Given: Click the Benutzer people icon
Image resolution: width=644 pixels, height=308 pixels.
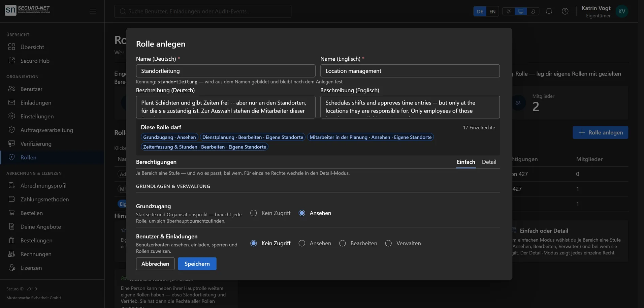Looking at the screenshot, I should (12, 89).
